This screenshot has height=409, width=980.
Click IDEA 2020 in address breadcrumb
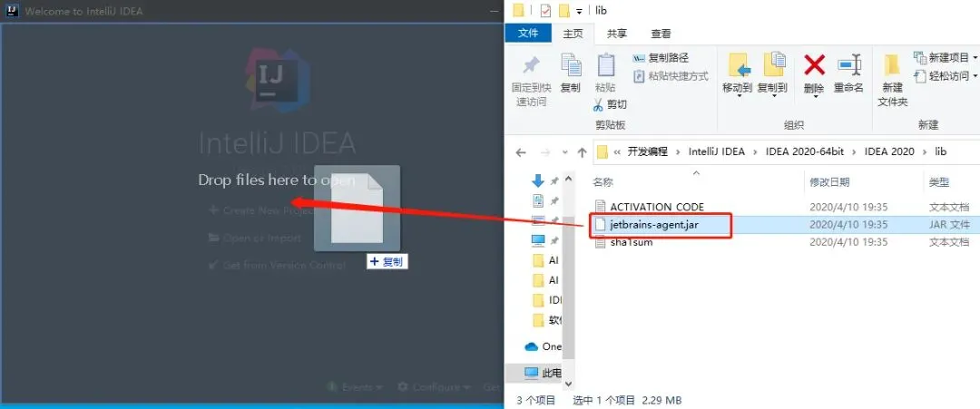click(x=889, y=151)
